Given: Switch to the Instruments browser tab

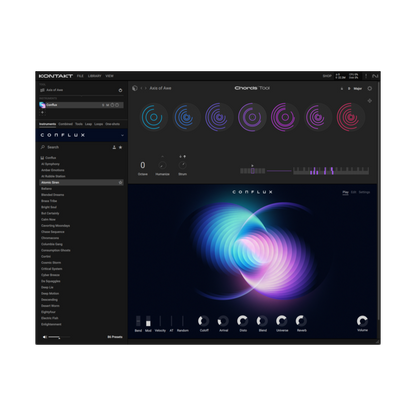Looking at the screenshot, I should pyautogui.click(x=47, y=124).
